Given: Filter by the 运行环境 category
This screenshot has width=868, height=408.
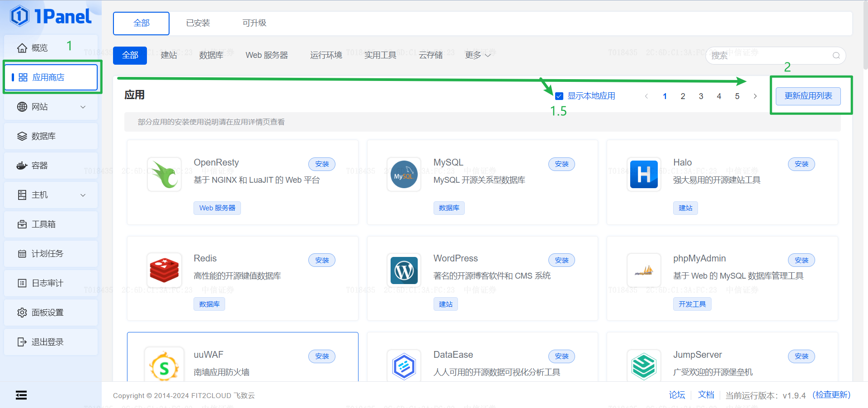Looking at the screenshot, I should click(326, 55).
